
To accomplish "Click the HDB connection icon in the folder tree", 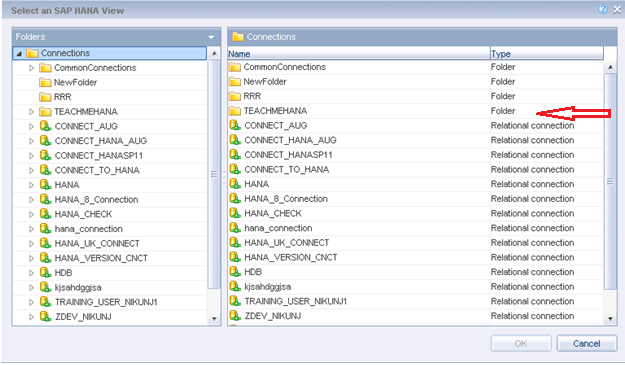I will click(x=45, y=273).
